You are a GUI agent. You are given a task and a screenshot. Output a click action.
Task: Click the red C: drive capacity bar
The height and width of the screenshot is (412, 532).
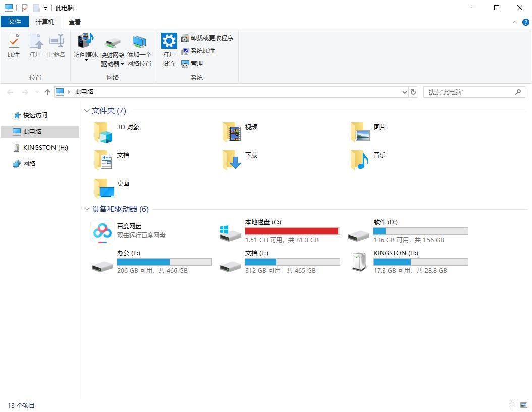(x=292, y=231)
